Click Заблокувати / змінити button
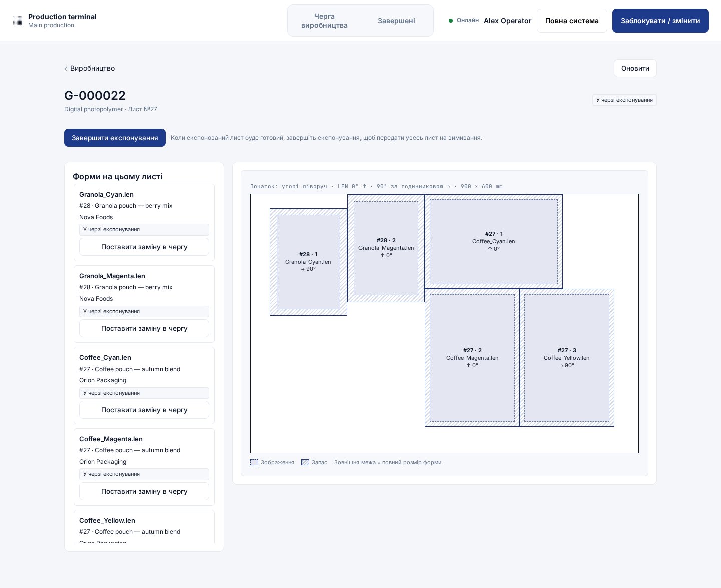 click(x=660, y=21)
